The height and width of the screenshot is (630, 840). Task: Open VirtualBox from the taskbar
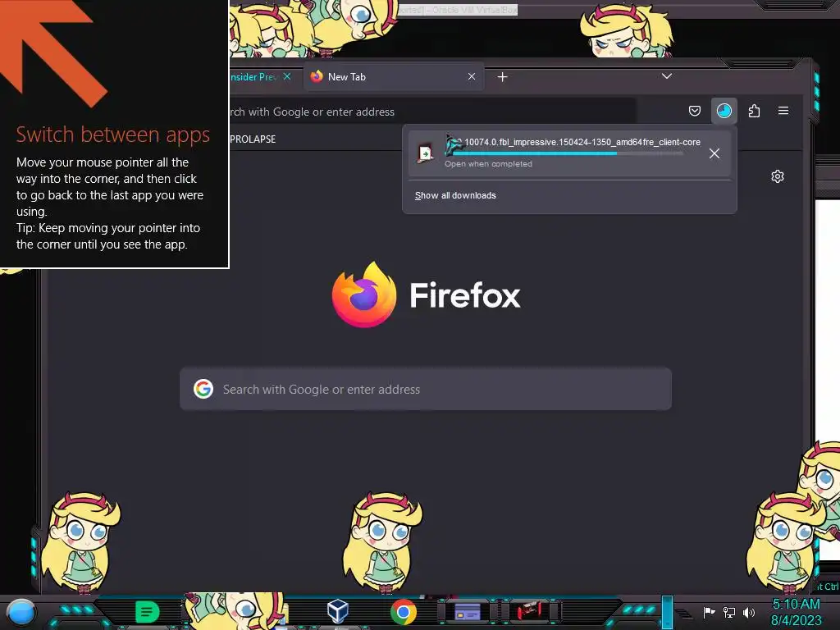[337, 611]
